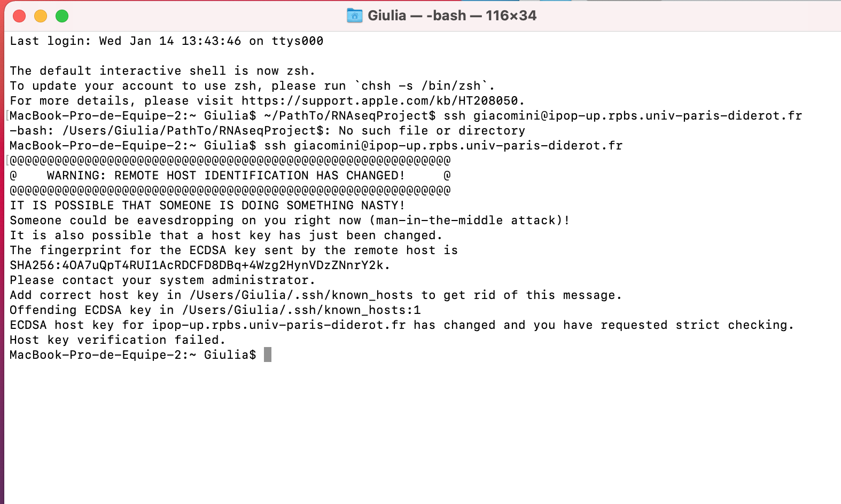The height and width of the screenshot is (504, 841).
Task: Click the "Last login" line at top
Action: point(166,41)
